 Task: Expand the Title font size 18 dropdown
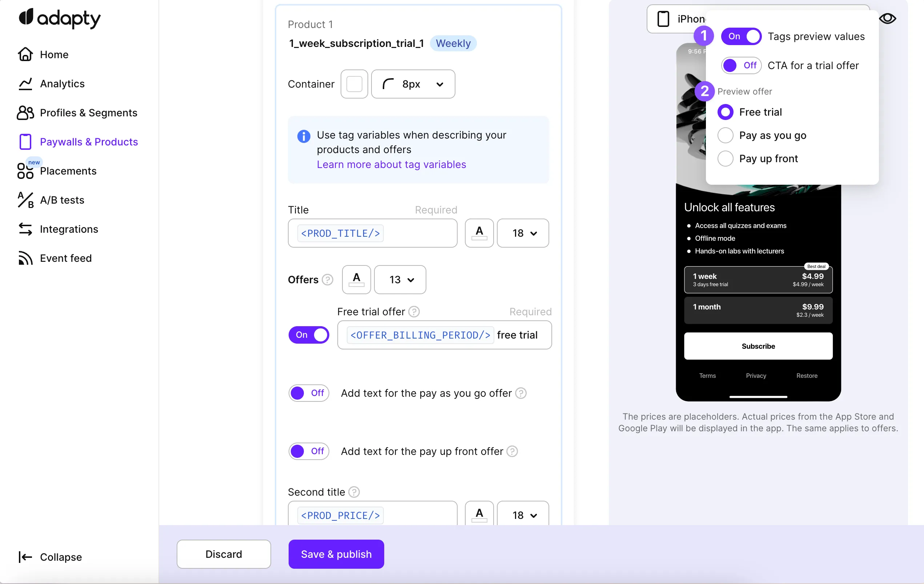[x=523, y=233]
